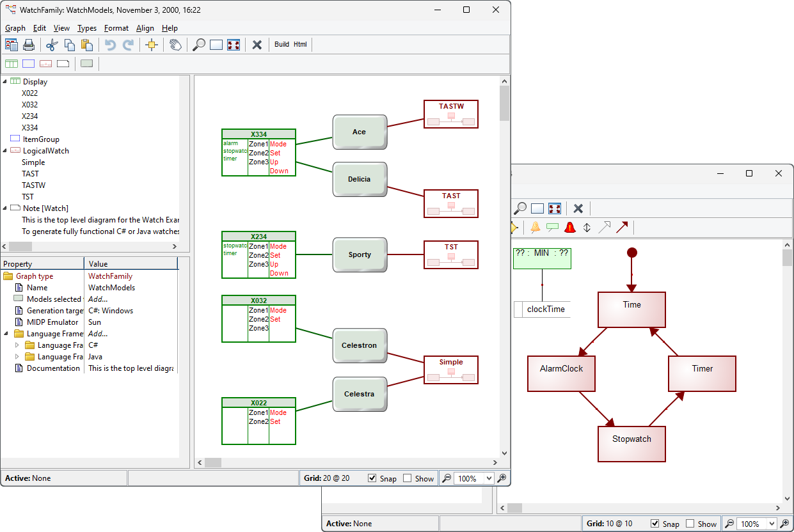Click the Paste clipboard icon
The image size is (794, 532).
pos(87,45)
